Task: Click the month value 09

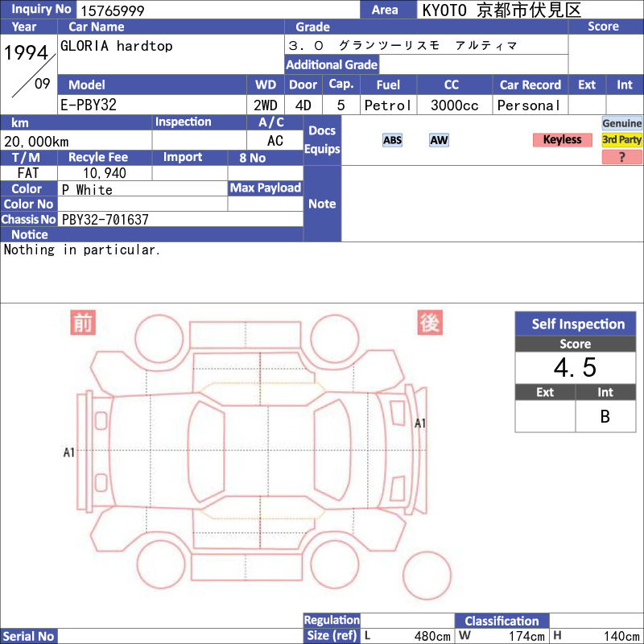Action: click(x=43, y=84)
